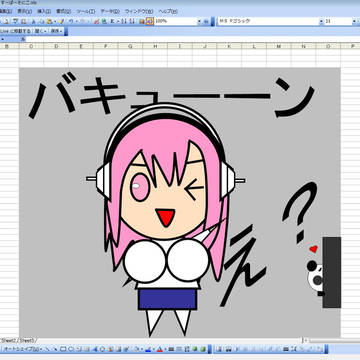Image resolution: width=360 pixels, height=360 pixels.
Task: Open the line style options
Action: (x=171, y=349)
